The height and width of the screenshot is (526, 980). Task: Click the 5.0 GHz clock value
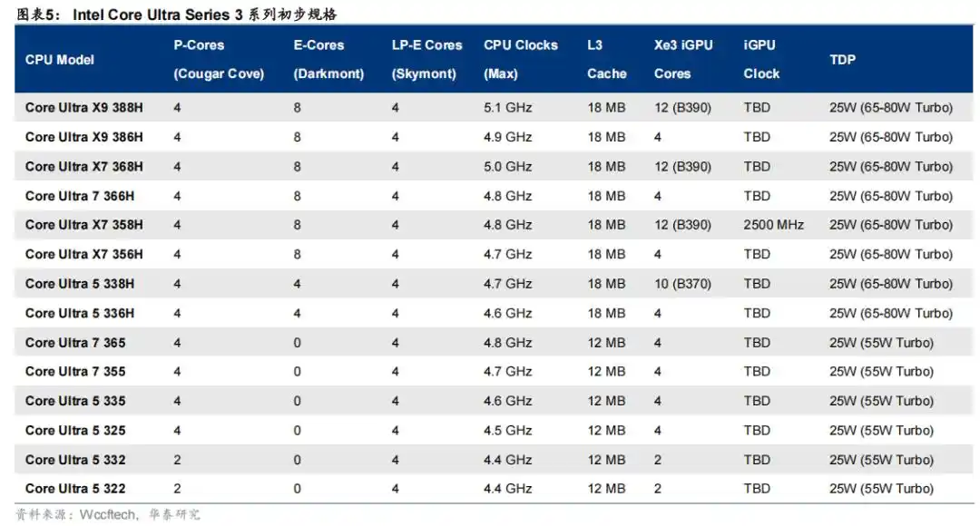pos(508,167)
